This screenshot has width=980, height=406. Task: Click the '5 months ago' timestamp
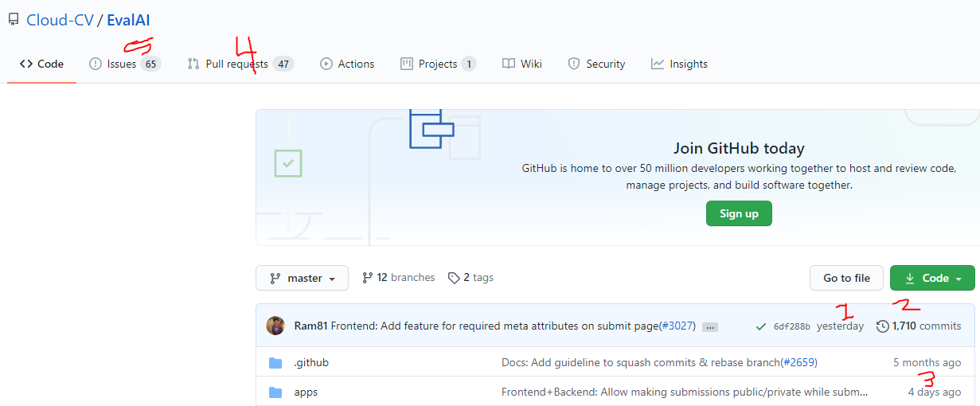click(927, 362)
